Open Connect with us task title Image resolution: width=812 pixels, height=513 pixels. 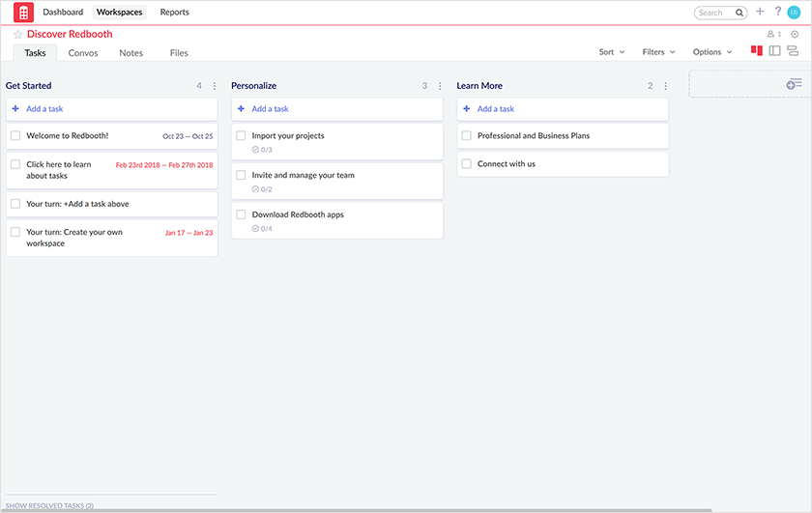coord(507,163)
